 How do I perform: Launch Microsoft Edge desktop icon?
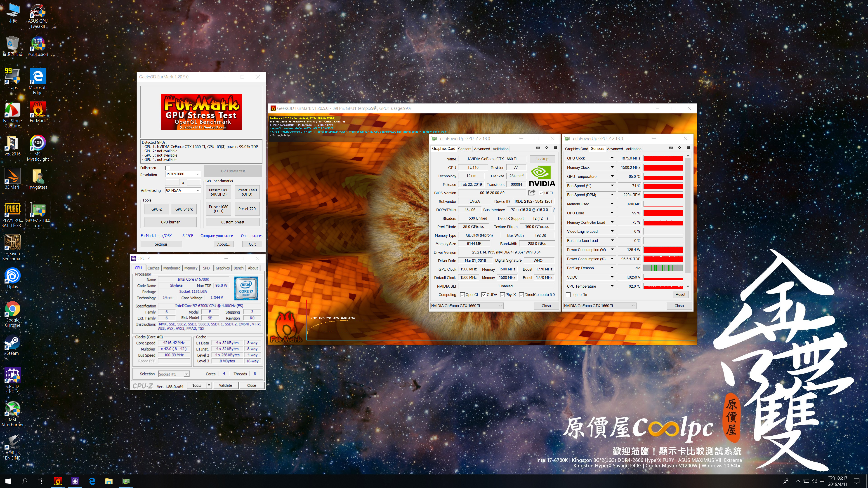pos(38,82)
